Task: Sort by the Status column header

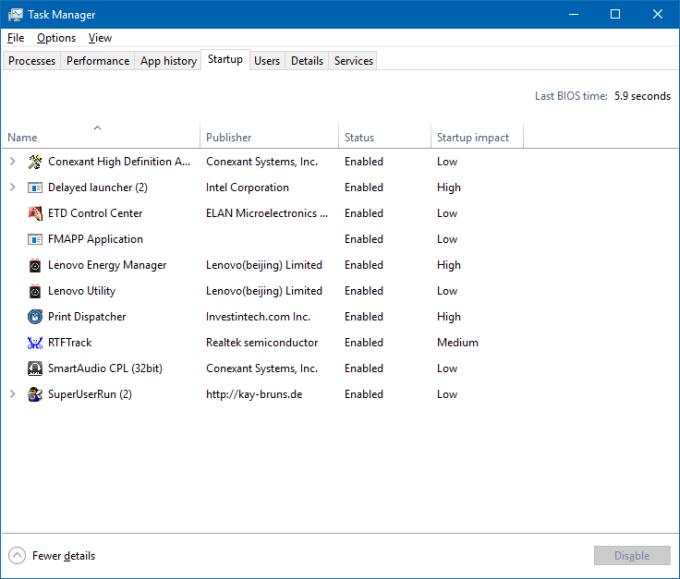Action: 385,136
